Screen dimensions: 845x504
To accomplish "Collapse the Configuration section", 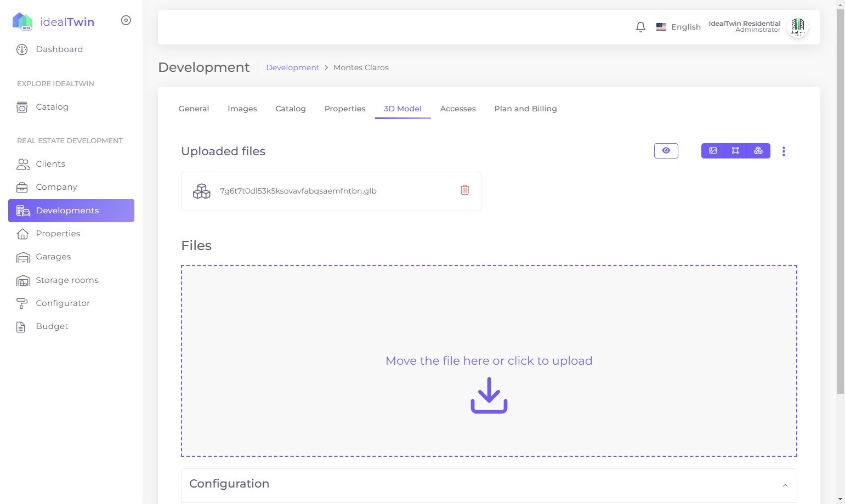I will 785,485.
